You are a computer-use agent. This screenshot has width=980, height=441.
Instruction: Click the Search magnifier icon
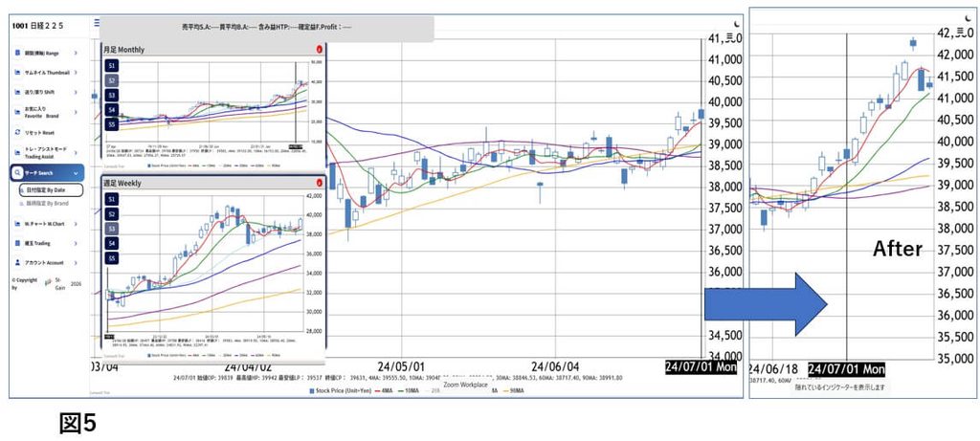tap(17, 172)
